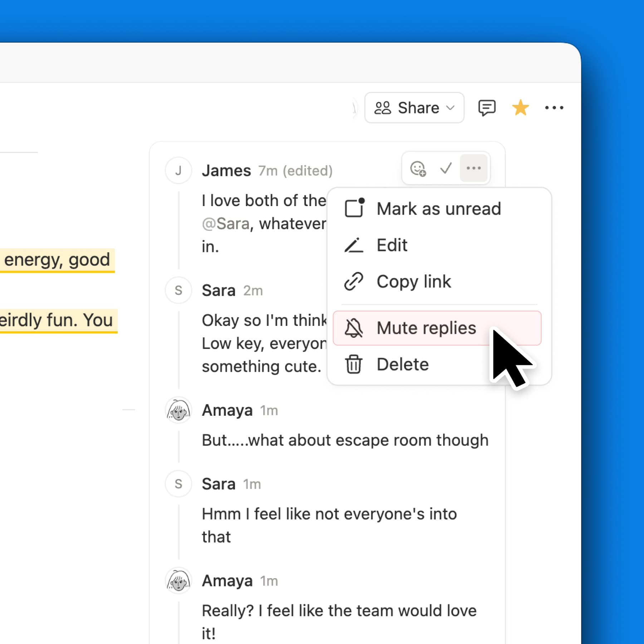Viewport: 644px width, 644px height.
Task: Mute replies for this thread
Action: (426, 328)
